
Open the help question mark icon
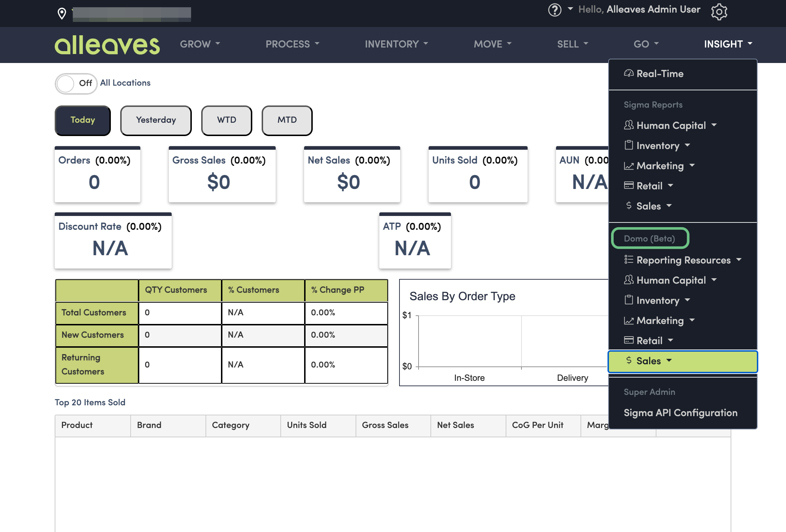[555, 10]
